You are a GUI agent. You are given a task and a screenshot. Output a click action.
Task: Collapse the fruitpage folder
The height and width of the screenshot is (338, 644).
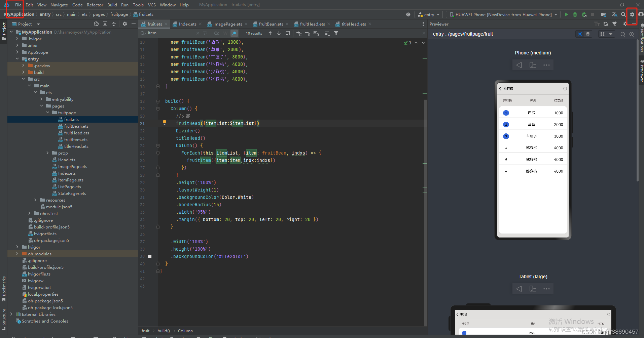(x=47, y=113)
